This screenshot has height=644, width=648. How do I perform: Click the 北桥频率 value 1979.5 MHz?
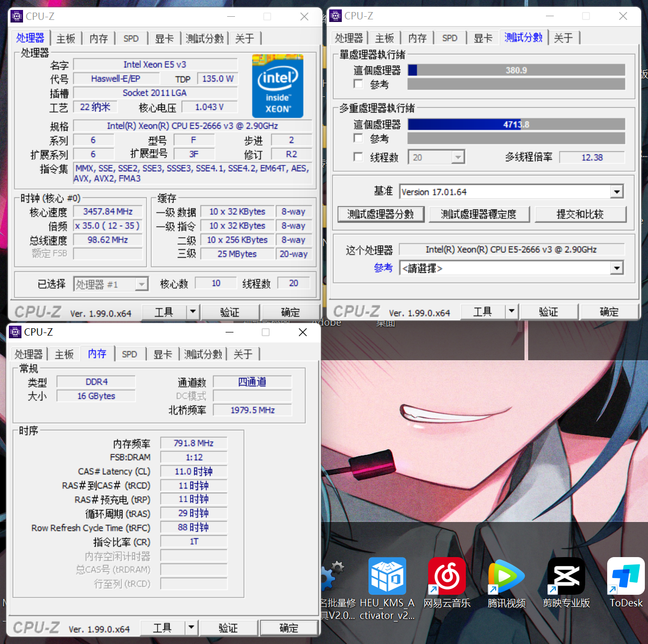[252, 410]
